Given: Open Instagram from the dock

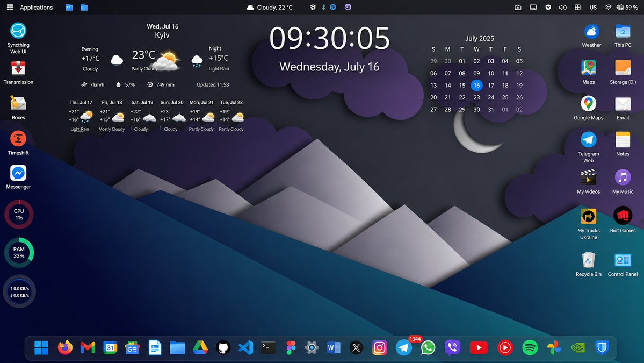Looking at the screenshot, I should point(380,348).
